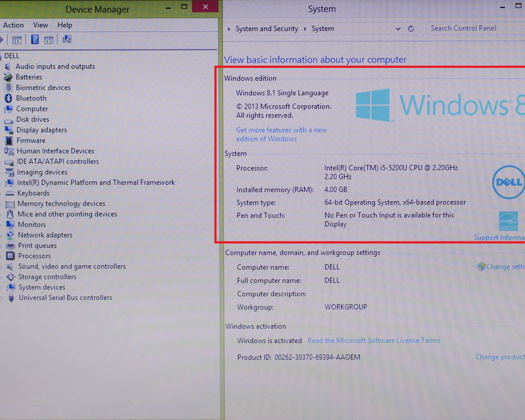Click the Product ID 00262-30370-69394-AAOEM text

(x=299, y=357)
